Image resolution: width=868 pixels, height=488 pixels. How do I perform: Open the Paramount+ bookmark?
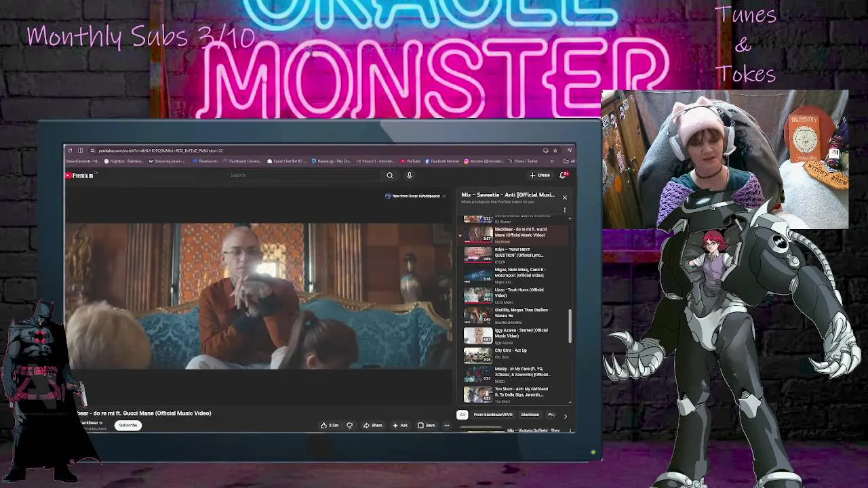205,161
